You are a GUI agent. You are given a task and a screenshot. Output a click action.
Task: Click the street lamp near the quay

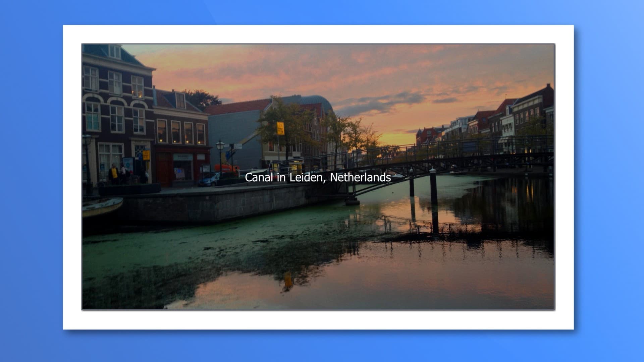[x=220, y=146]
